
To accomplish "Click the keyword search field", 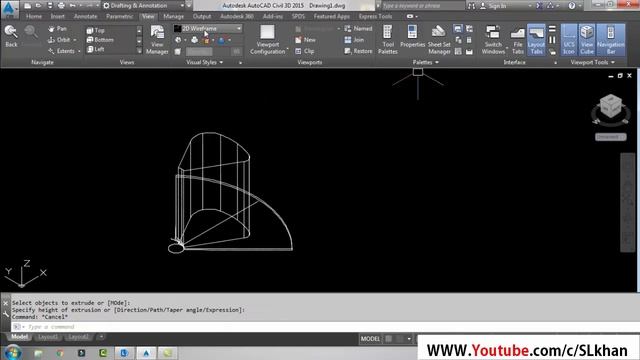I will point(422,6).
